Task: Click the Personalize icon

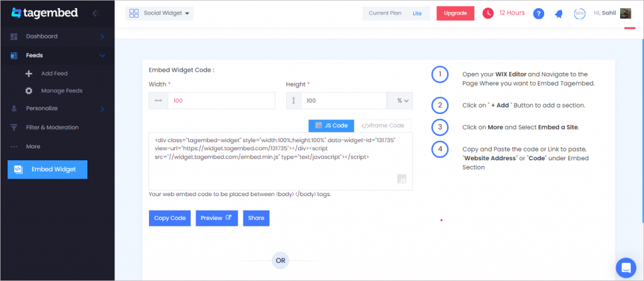Action: click(x=14, y=109)
